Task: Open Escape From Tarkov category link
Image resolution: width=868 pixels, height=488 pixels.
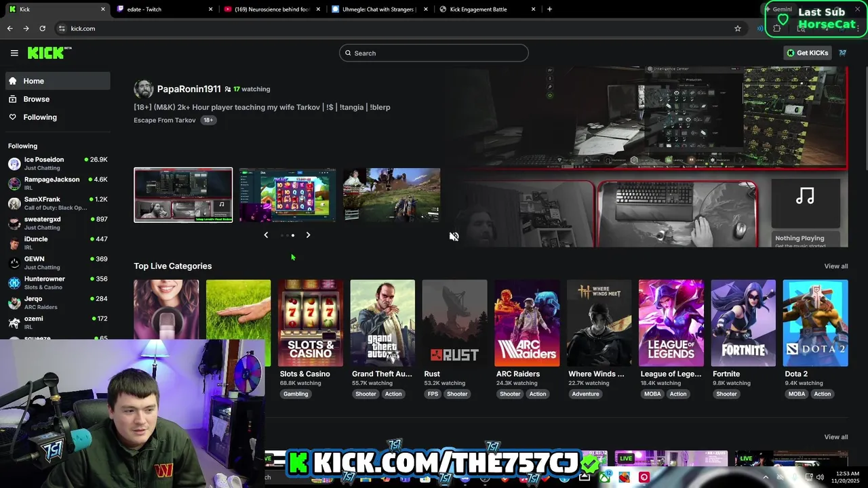Action: click(x=165, y=120)
